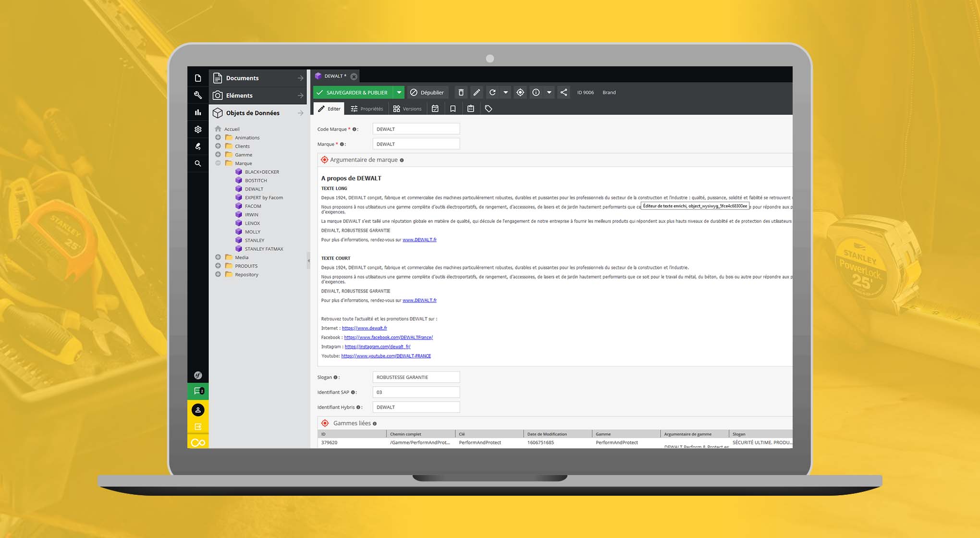Screen dimensions: 980x538
Task: Expand the Animations folder
Action: click(x=218, y=137)
